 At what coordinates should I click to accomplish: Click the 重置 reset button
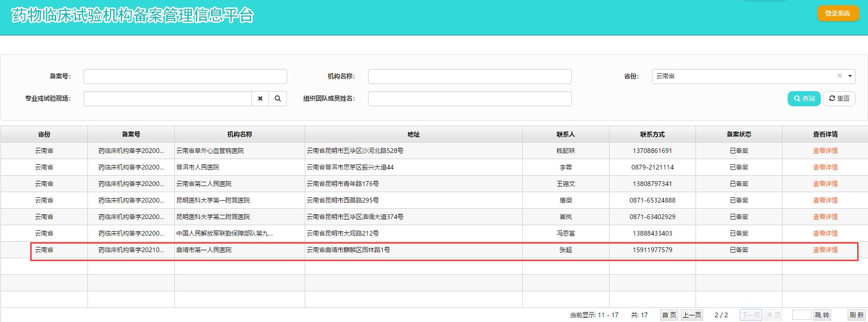839,98
